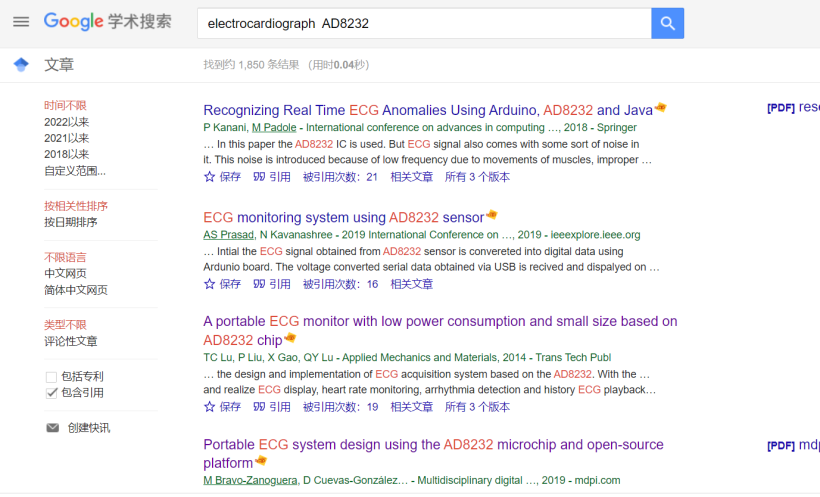This screenshot has width=820, height=497.
Task: Click 相关文章 under A portable ECG monitor
Action: coord(412,407)
